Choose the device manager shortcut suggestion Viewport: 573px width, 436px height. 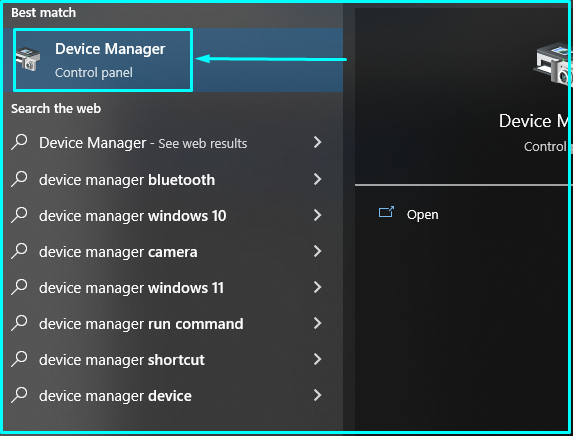173,360
